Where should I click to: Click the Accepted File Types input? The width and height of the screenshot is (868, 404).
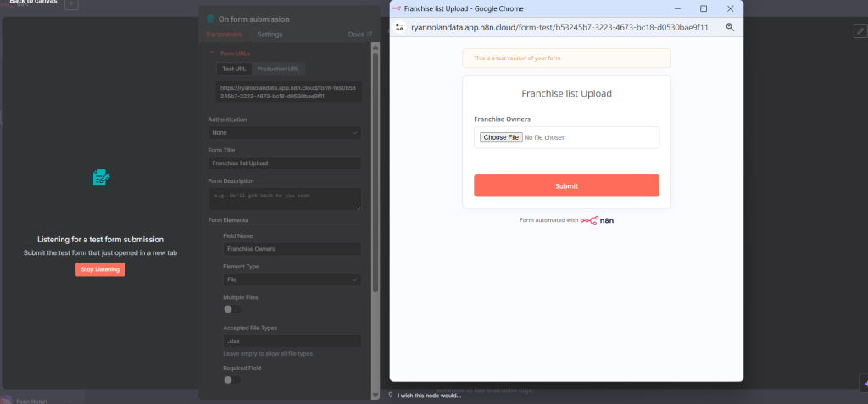click(x=292, y=341)
